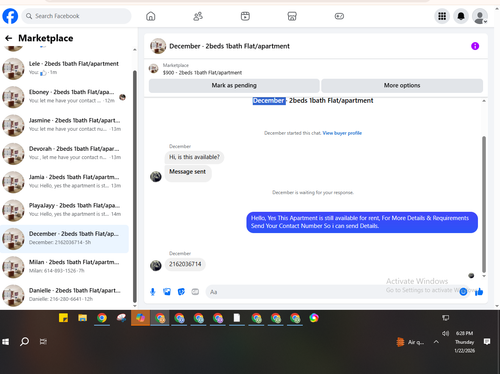This screenshot has width=500, height=374.
Task: Open Task View on taskbar
Action: pyautogui.click(x=43, y=342)
